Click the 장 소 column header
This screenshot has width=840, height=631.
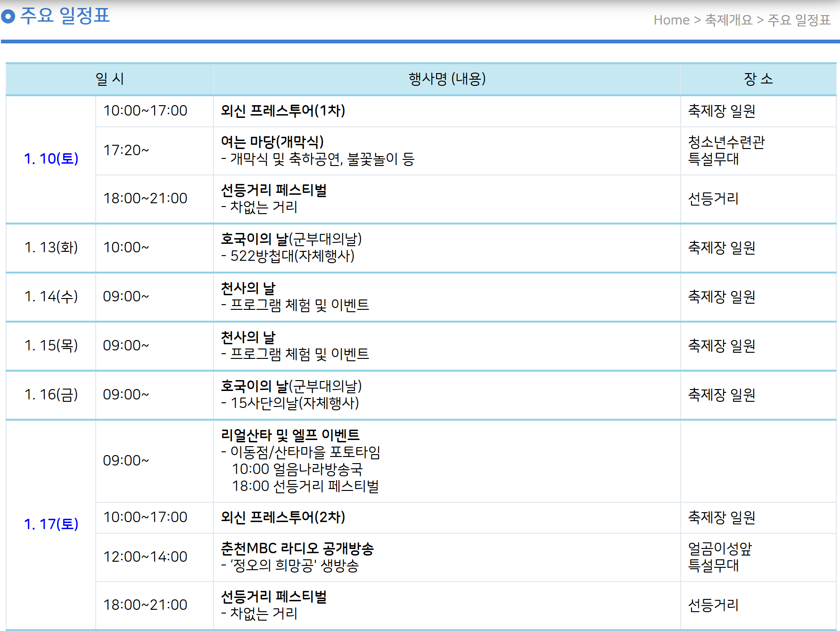pos(758,79)
